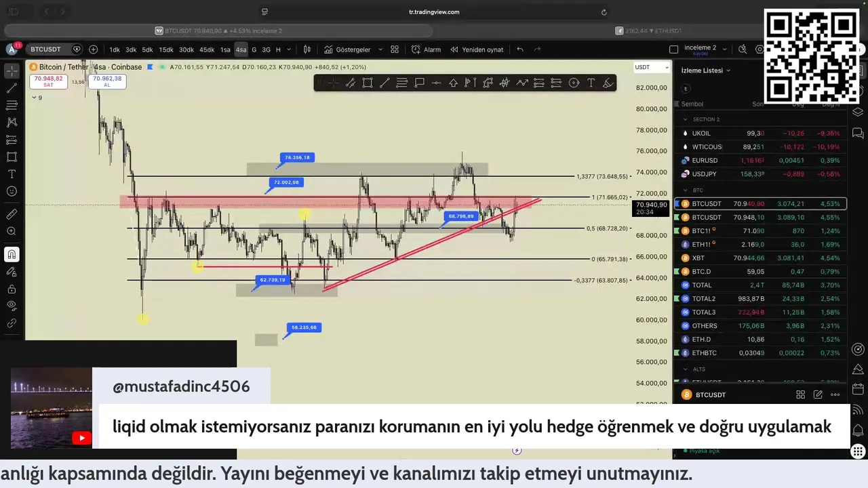
Task: Click the redo arrow
Action: coord(538,49)
